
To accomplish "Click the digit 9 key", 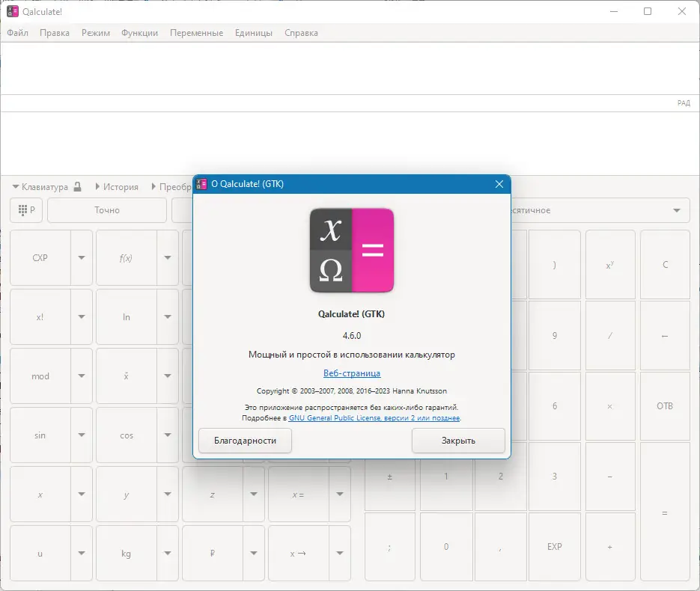I will pyautogui.click(x=555, y=335).
